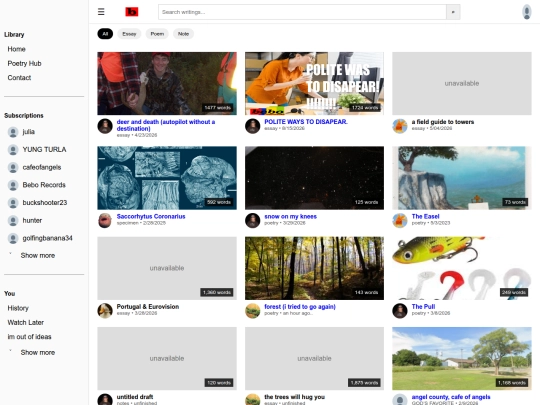Click the author avatar beside Portugal & Eurovision
540x405 pixels.
(105, 311)
